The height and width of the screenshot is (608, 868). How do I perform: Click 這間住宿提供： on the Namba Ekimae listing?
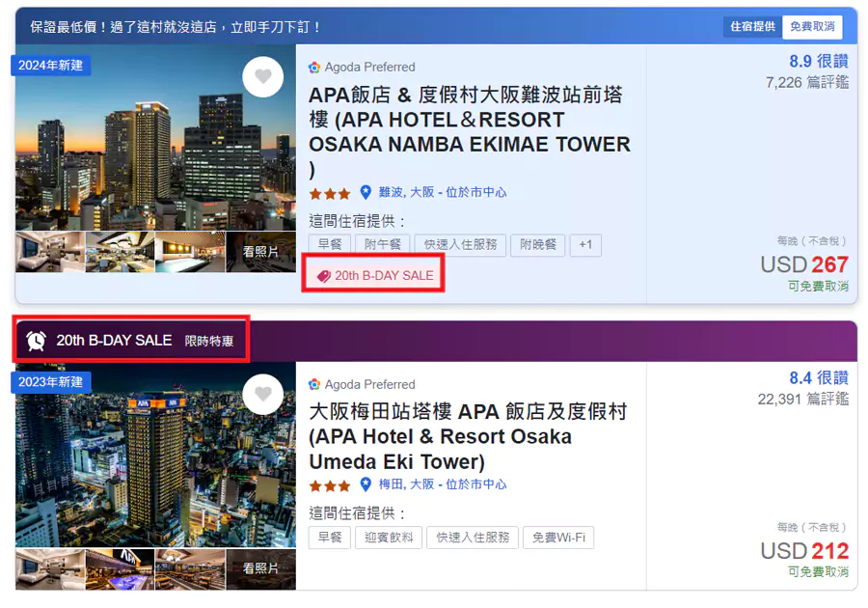pyautogui.click(x=358, y=222)
